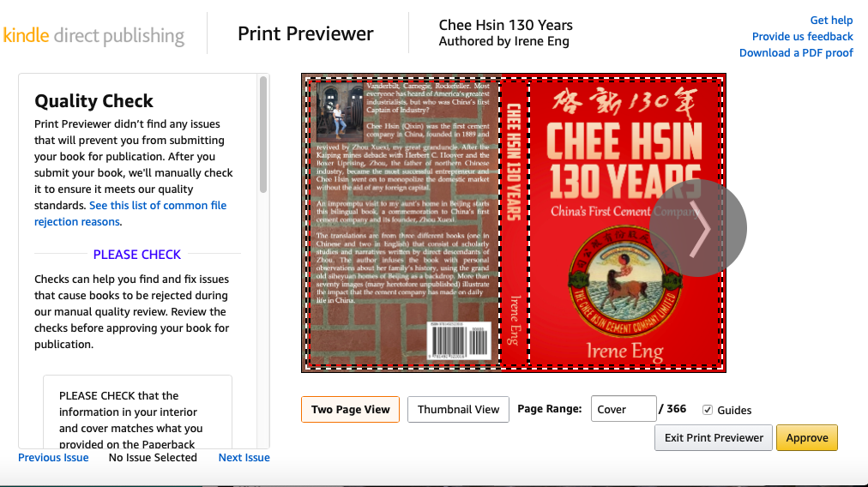This screenshot has height=487, width=868.
Task: Click the front cover title image
Action: (625, 160)
